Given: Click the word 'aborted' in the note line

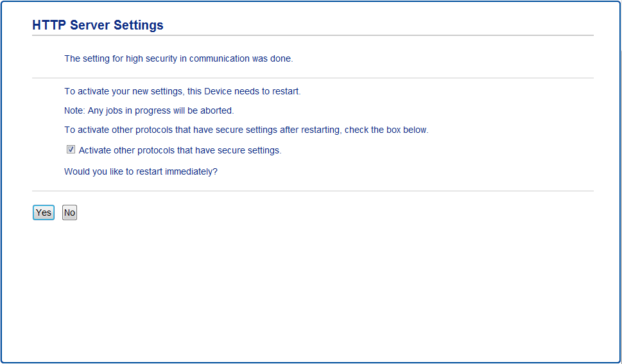Looking at the screenshot, I should (x=216, y=110).
